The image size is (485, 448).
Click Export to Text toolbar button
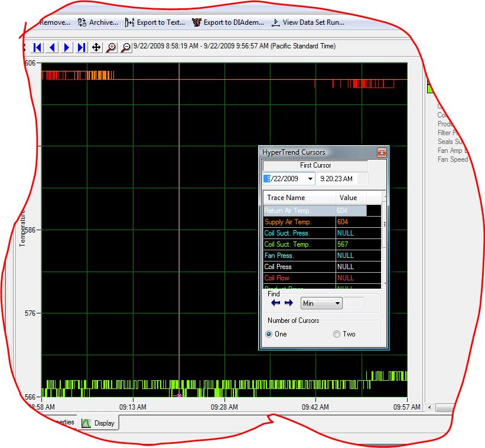pyautogui.click(x=155, y=22)
